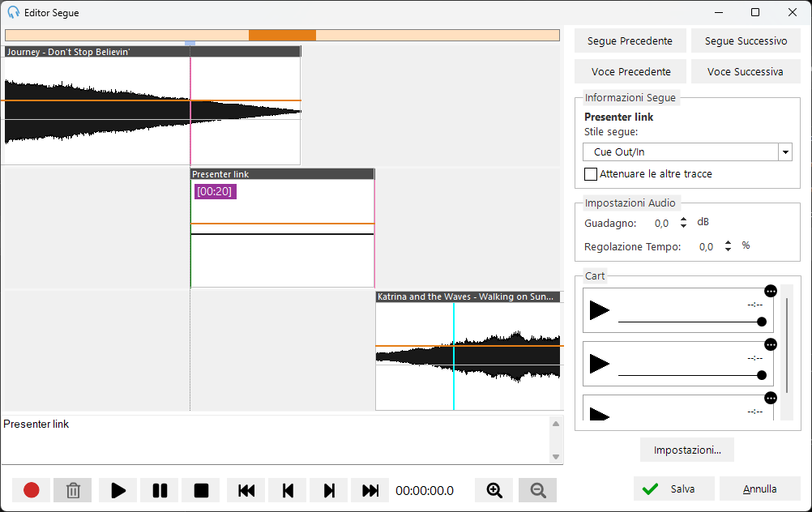Click the cyan marker on Katrina waveform
Screen dimensions: 812x512
(x=454, y=356)
